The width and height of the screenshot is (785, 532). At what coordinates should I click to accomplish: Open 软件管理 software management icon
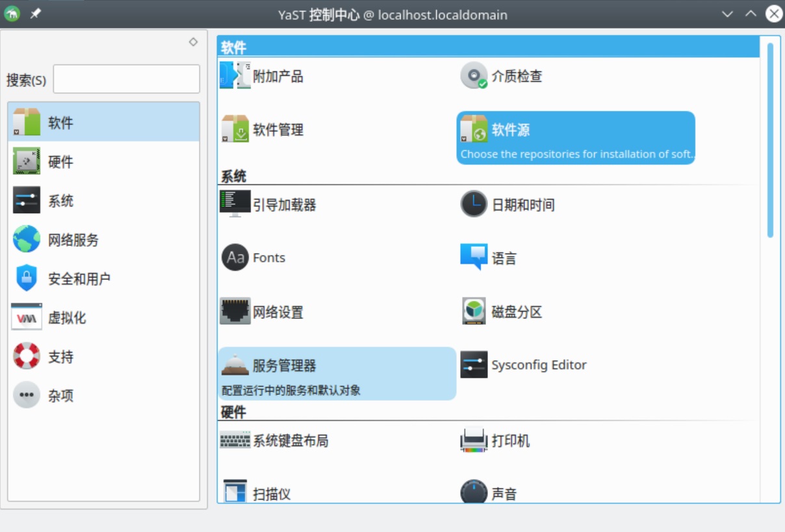pos(235,129)
